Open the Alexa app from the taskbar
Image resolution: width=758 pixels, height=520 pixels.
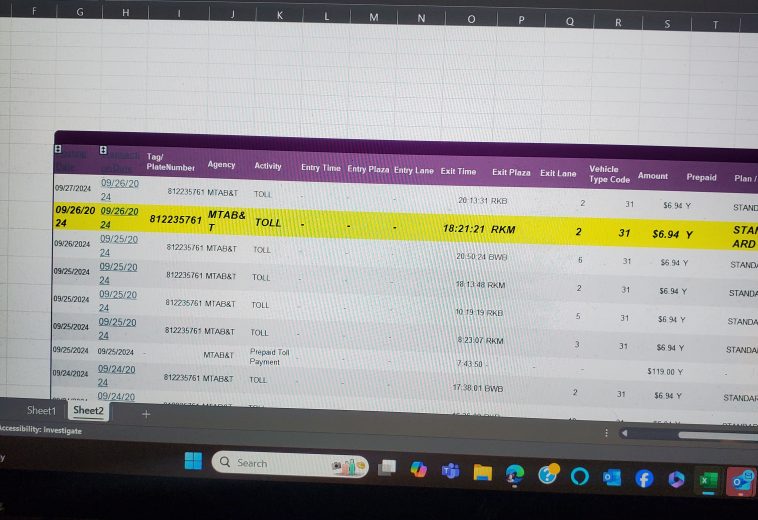click(580, 477)
